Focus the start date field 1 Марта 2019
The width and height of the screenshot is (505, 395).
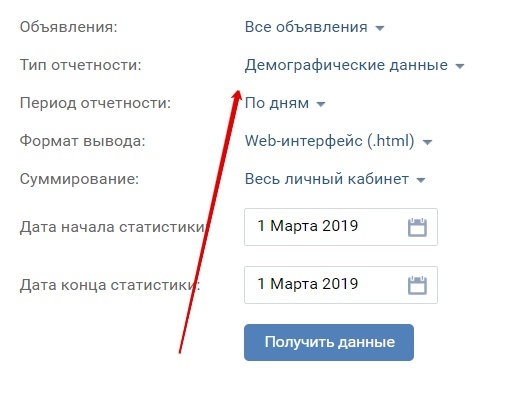pos(341,227)
